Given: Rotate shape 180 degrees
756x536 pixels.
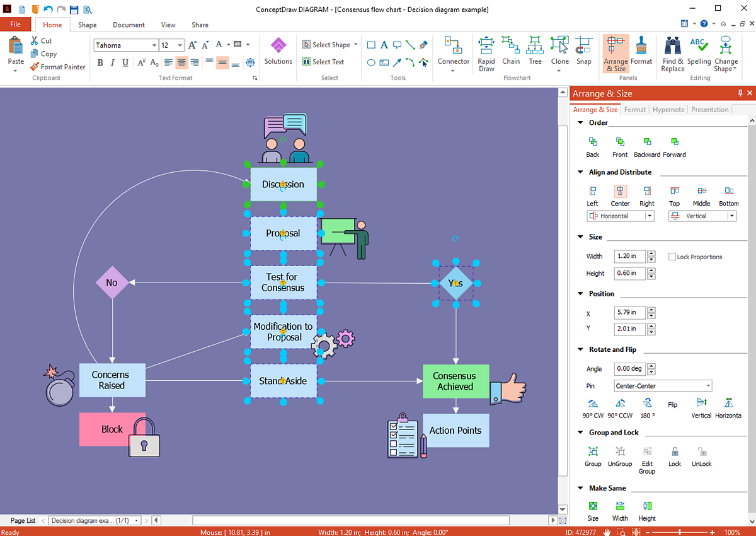Looking at the screenshot, I should point(647,409).
